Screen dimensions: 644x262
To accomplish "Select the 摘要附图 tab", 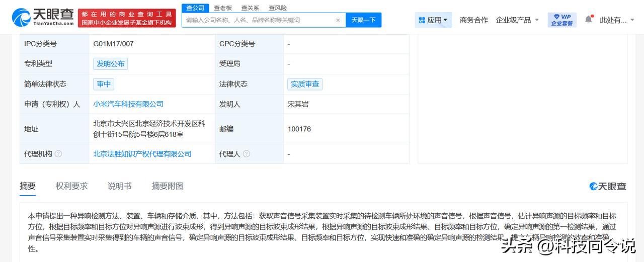I will click(168, 186).
